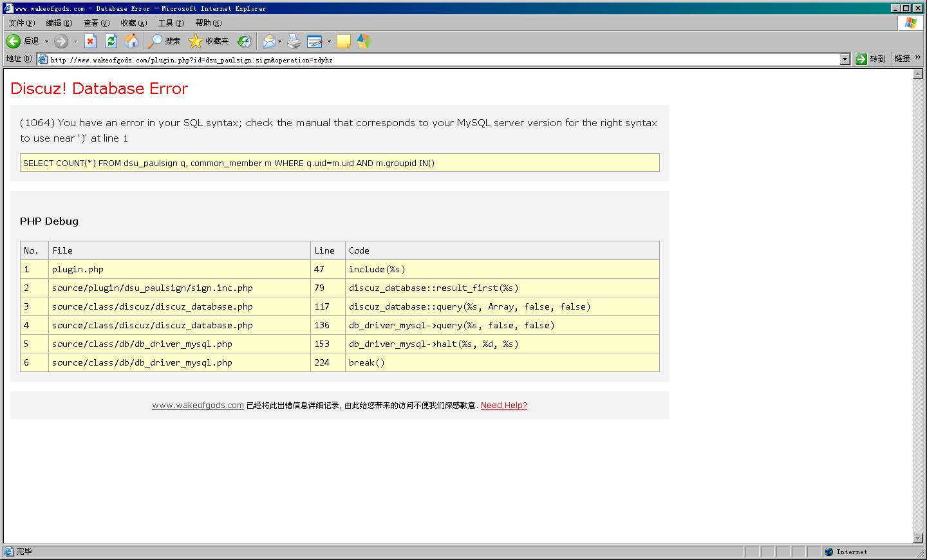Click the Code column header
Screen dimensions: 927x560
(x=502, y=250)
